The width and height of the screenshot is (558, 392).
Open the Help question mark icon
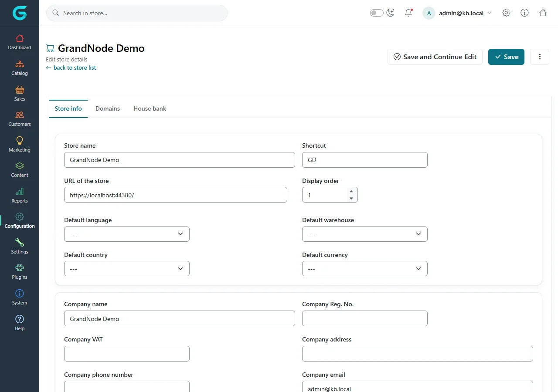tap(20, 319)
